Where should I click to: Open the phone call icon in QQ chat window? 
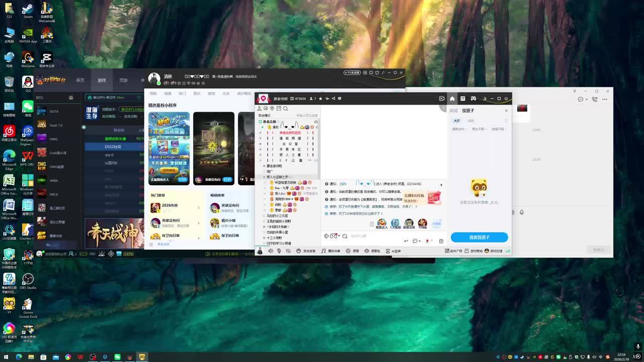pyautogui.click(x=595, y=99)
